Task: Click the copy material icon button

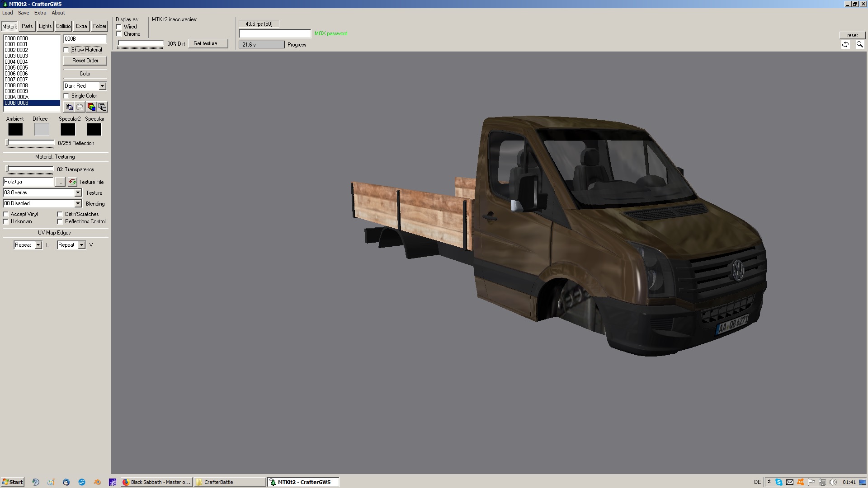Action: [69, 107]
